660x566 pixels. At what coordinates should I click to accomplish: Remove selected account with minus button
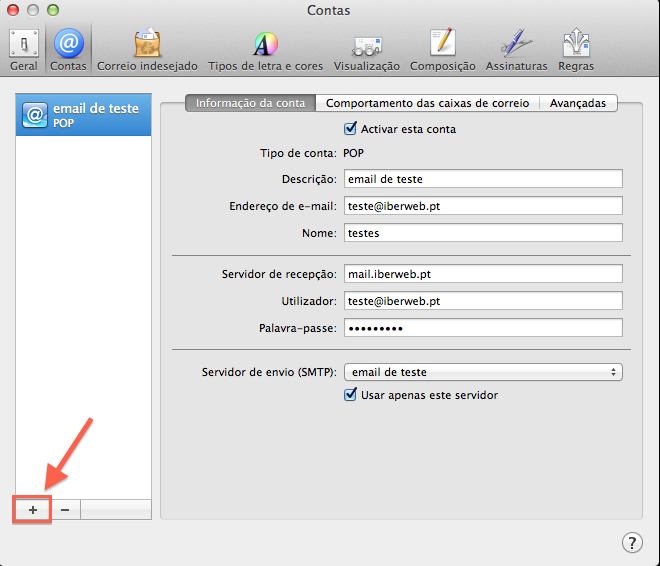tap(65, 509)
